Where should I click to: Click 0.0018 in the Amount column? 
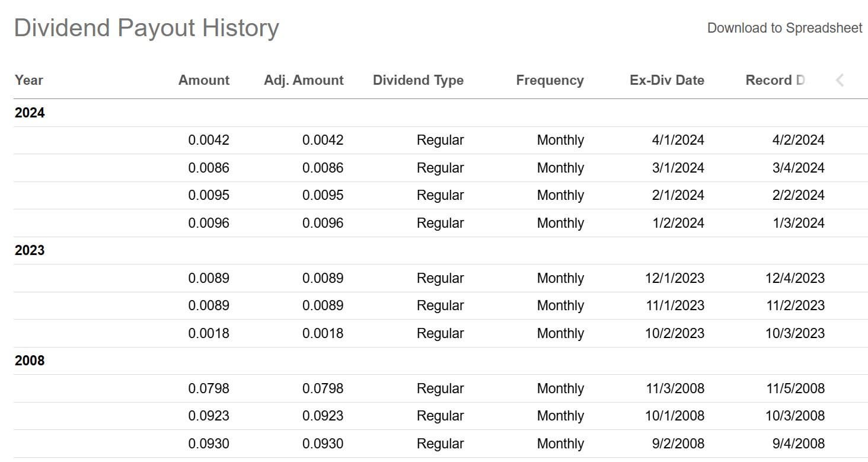(209, 333)
